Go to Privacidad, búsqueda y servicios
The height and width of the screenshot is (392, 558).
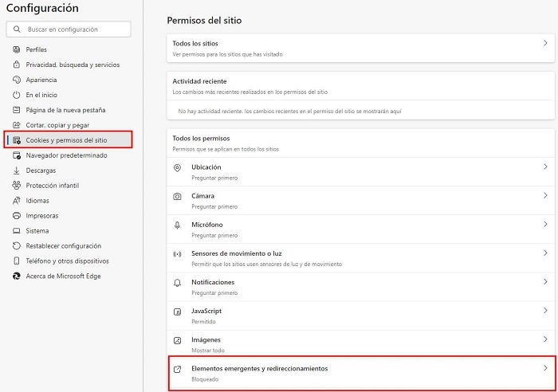[73, 65]
